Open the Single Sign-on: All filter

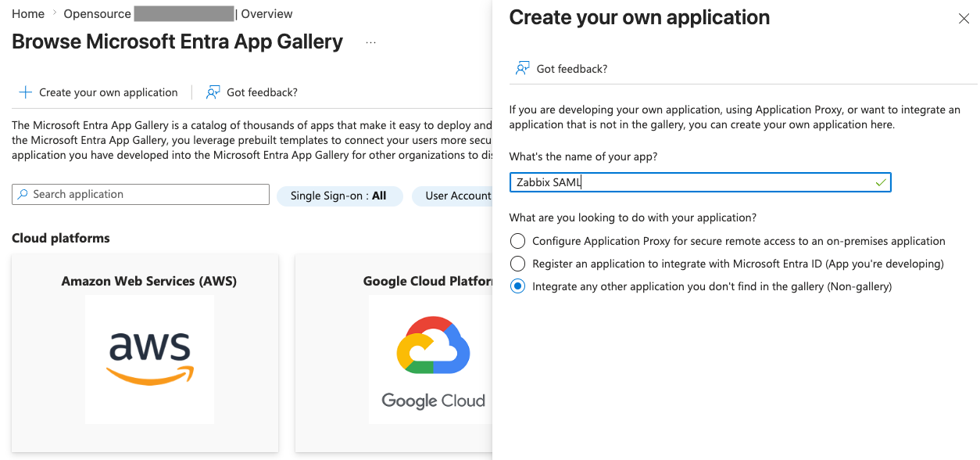[x=339, y=196]
